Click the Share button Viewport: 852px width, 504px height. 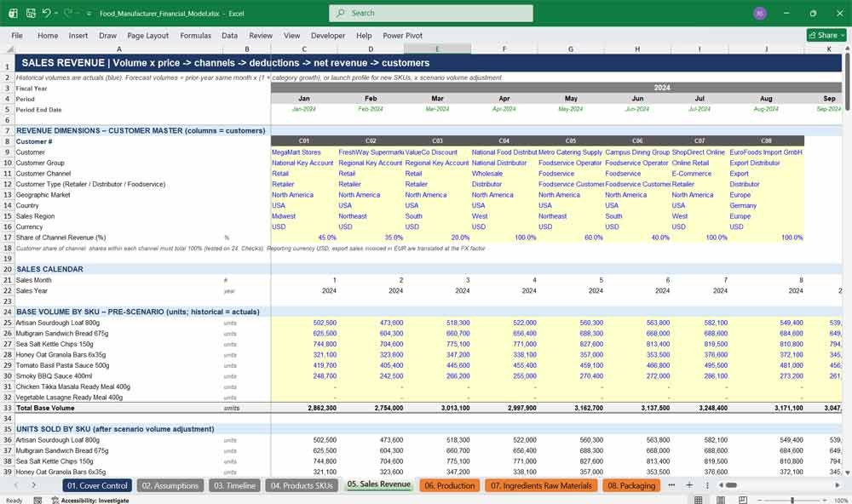coord(826,35)
